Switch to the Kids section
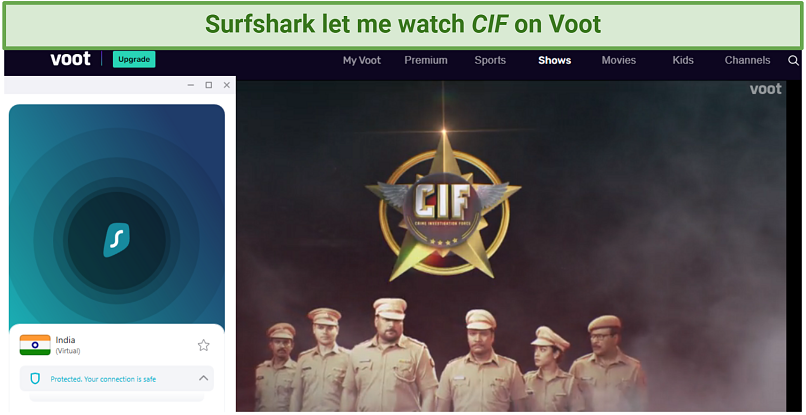806x415 pixels. (683, 60)
